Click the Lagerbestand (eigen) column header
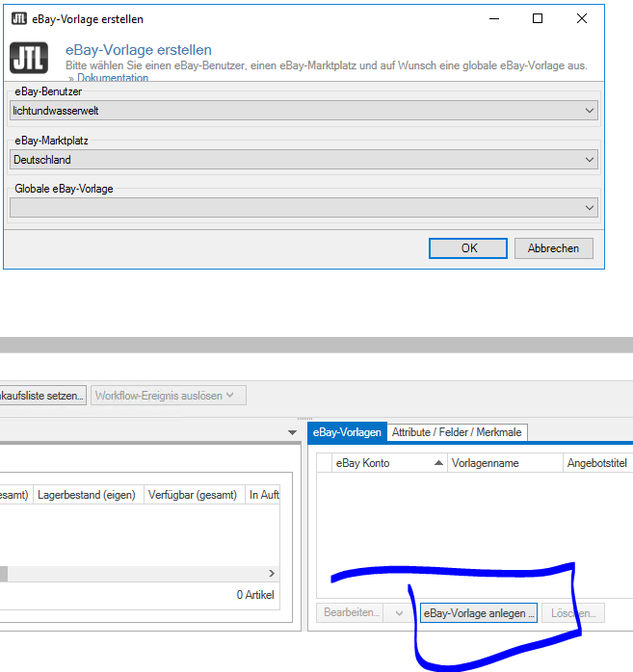The width and height of the screenshot is (633, 672). 88,495
